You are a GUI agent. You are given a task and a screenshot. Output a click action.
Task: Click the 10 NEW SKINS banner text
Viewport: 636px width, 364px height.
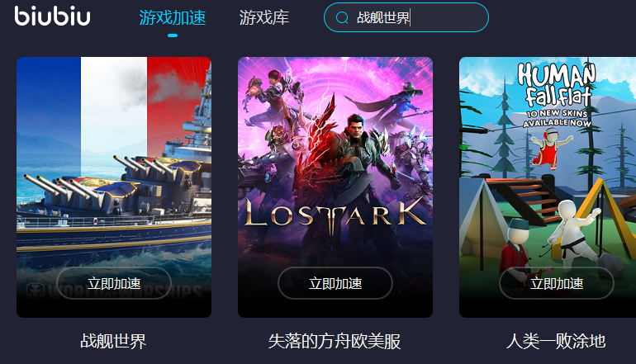pyautogui.click(x=557, y=118)
